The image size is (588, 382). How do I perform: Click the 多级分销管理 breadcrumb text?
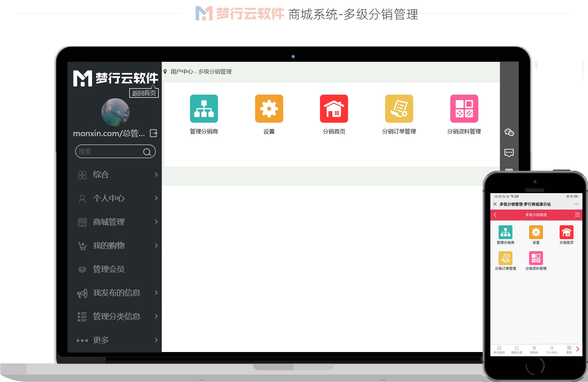pos(215,72)
